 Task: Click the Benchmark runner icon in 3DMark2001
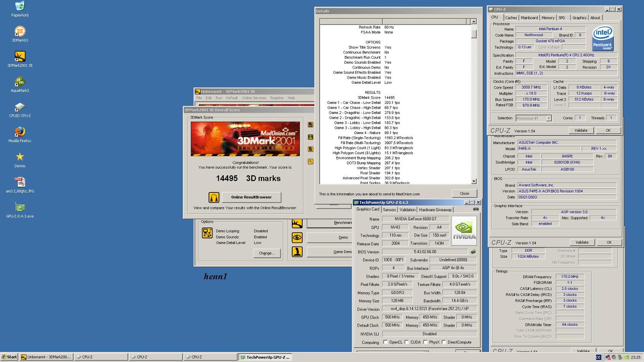pos(297,223)
